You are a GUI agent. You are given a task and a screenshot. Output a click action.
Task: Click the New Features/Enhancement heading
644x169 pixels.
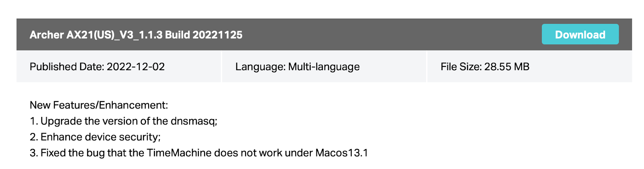[99, 105]
